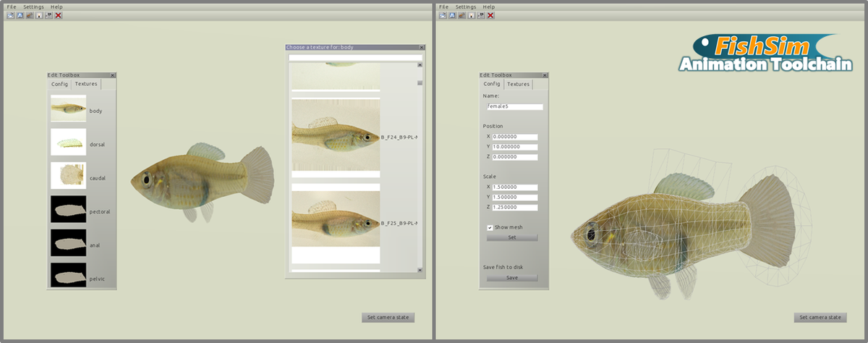This screenshot has width=868, height=343.
Task: Click Set camera state in right window
Action: point(820,317)
